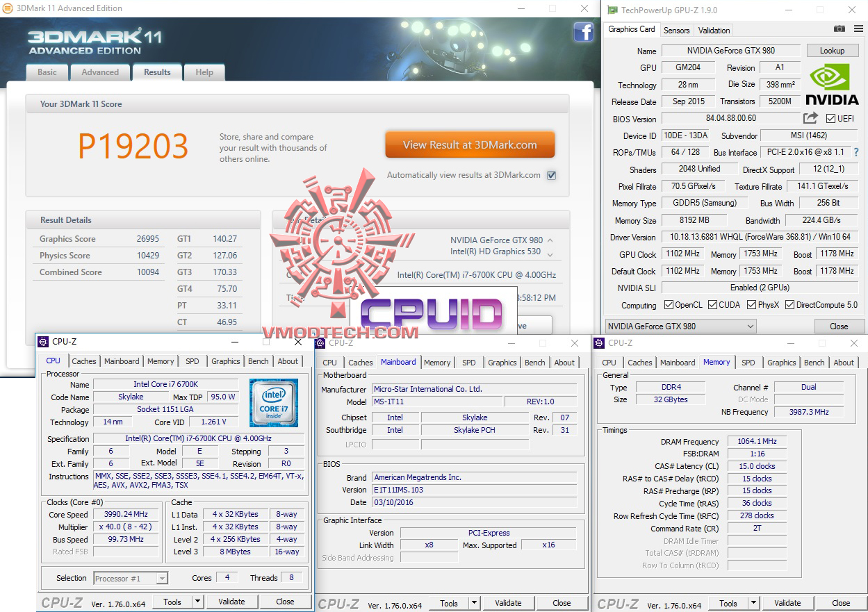This screenshot has width=868, height=612.
Task: Open the GPU selection dropdown in GPU-Z
Action: [680, 326]
